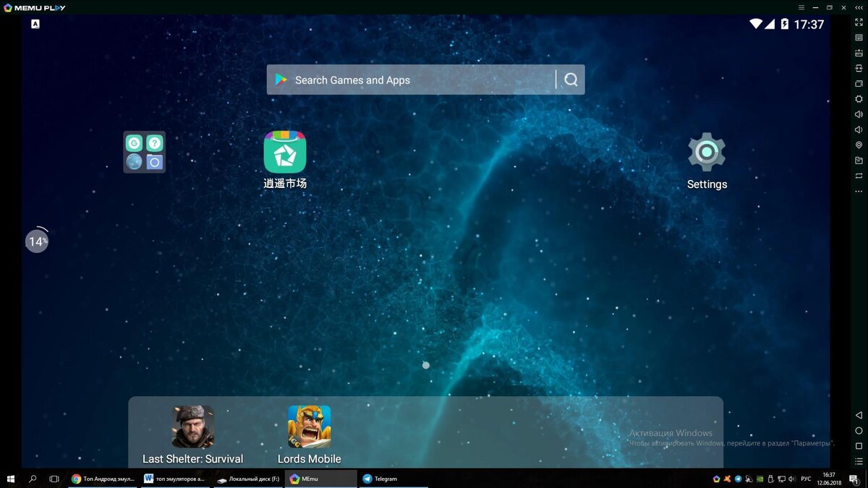Launch Last Shelter: Survival game
The width and height of the screenshot is (868, 488).
click(x=192, y=435)
